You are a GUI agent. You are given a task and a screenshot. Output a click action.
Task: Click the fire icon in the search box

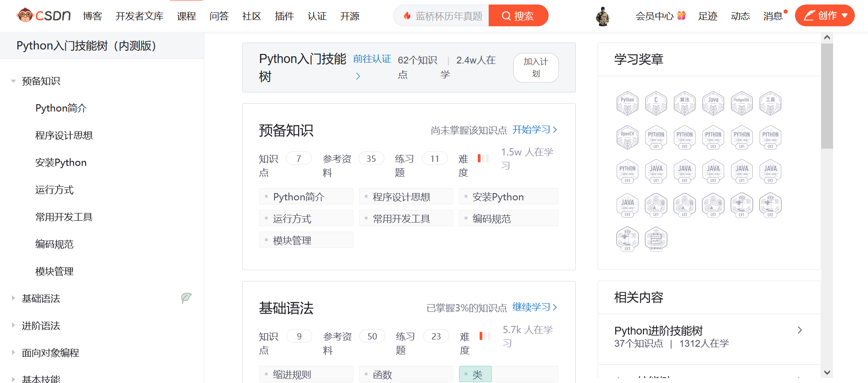coord(407,16)
